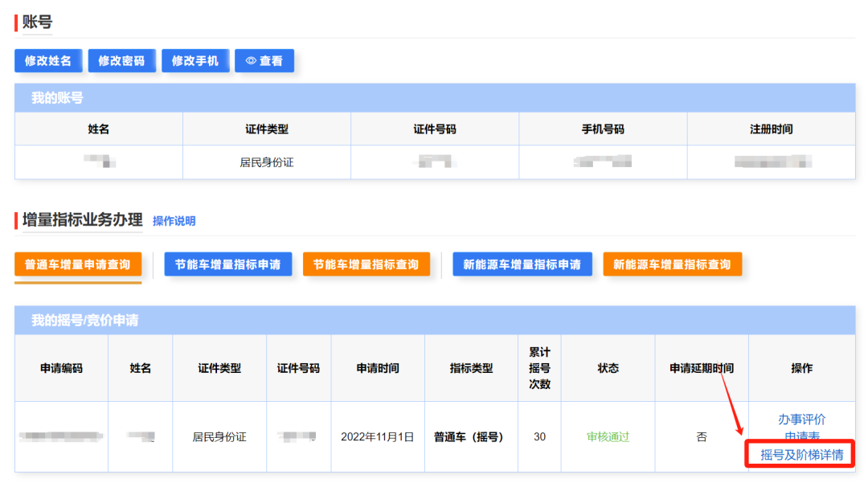Select the 2022年11月1日 application date cell

378,437
